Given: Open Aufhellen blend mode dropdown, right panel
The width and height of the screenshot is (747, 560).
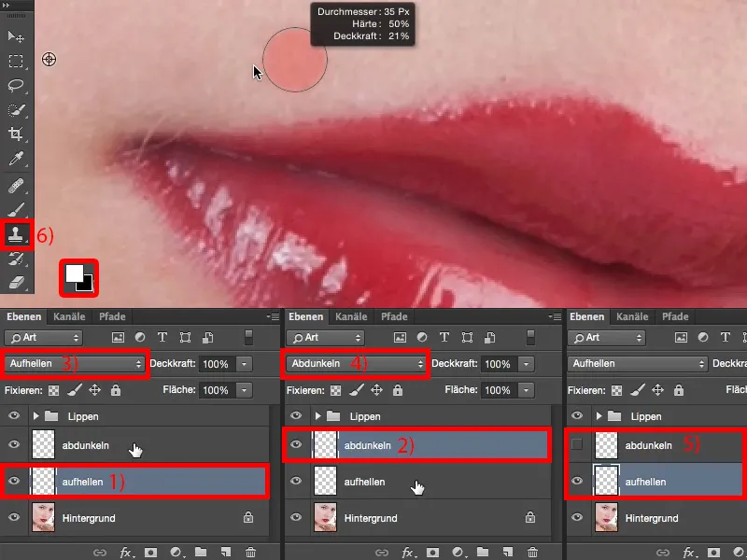Looking at the screenshot, I should pyautogui.click(x=637, y=364).
